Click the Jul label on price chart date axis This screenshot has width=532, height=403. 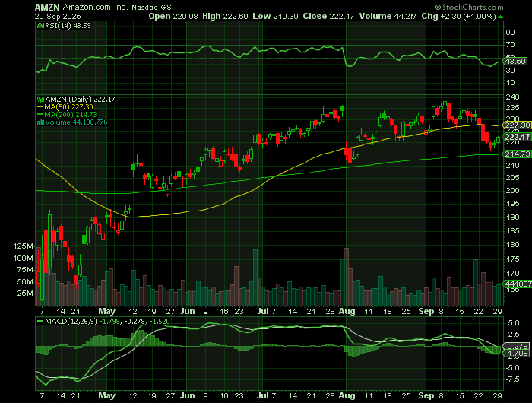click(263, 311)
